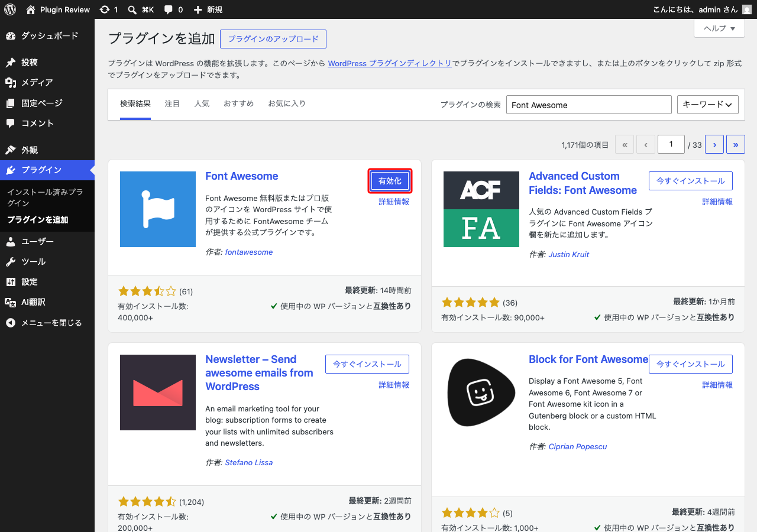Open 設定 in the sidebar
The image size is (757, 532).
(x=47, y=281)
